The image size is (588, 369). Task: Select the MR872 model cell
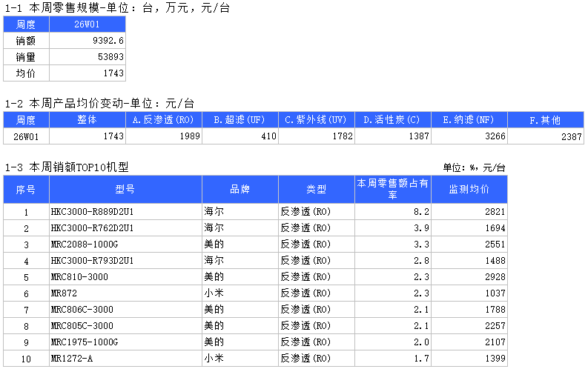pos(125,293)
